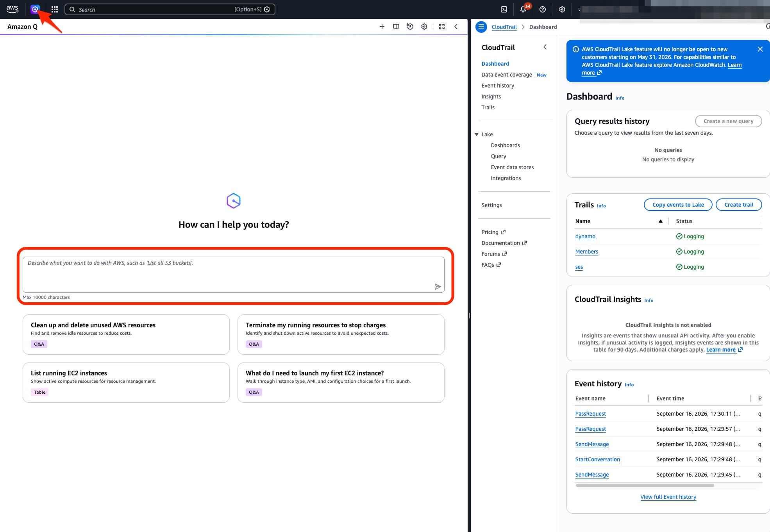Screen dimensions: 770x532
Task: Open Info link next to CloudTrail Insights
Action: [x=649, y=300]
